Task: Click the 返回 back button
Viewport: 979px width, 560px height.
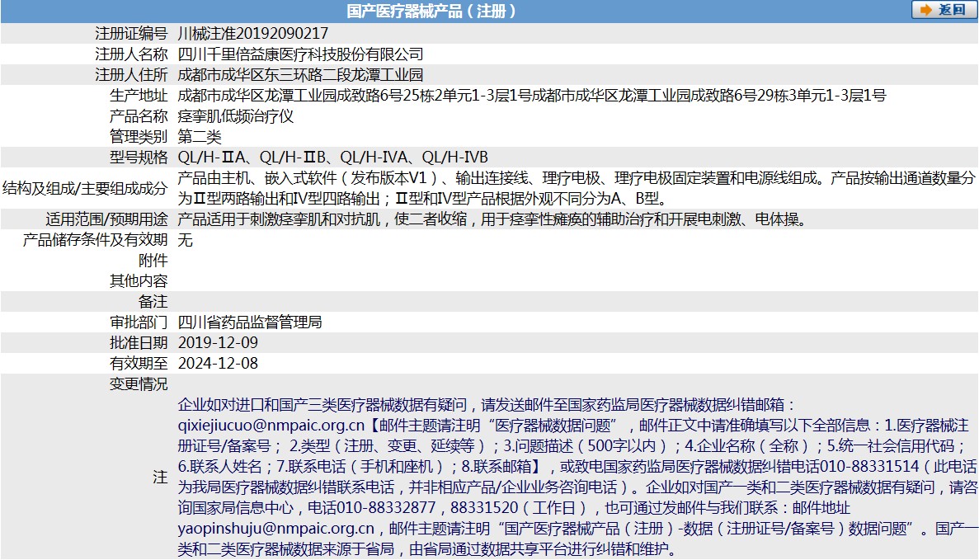Action: (944, 10)
